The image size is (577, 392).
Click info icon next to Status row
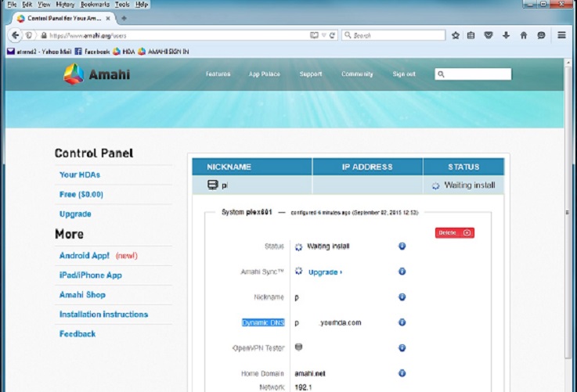tap(402, 246)
